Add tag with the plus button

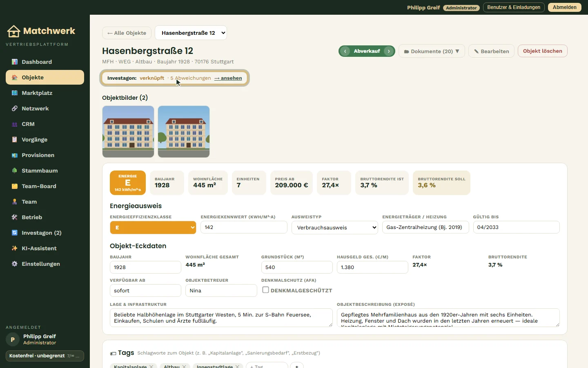click(x=297, y=366)
